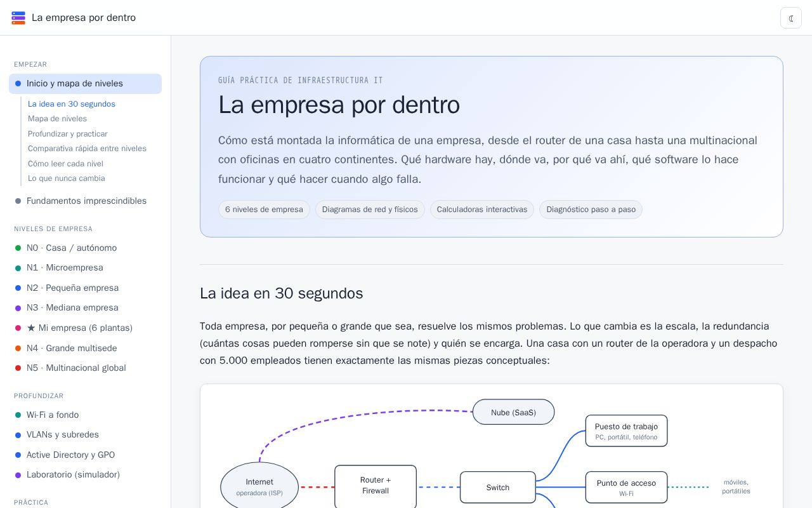Open 'Wi-Fi a fondo' in sidebar

pos(85,415)
